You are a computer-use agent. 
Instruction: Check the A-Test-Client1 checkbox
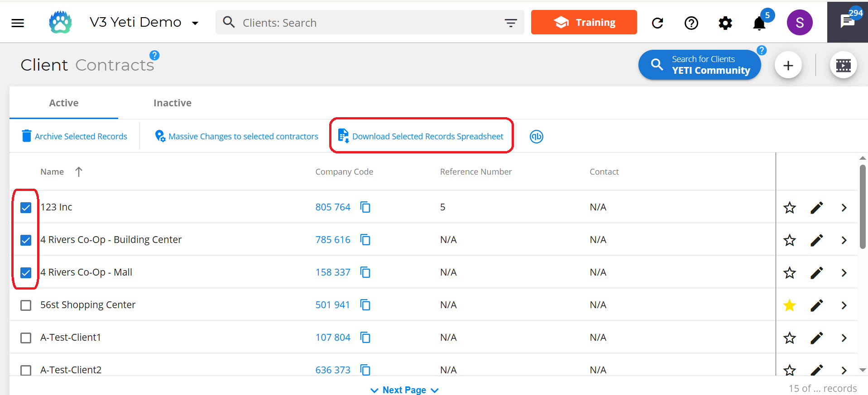26,338
